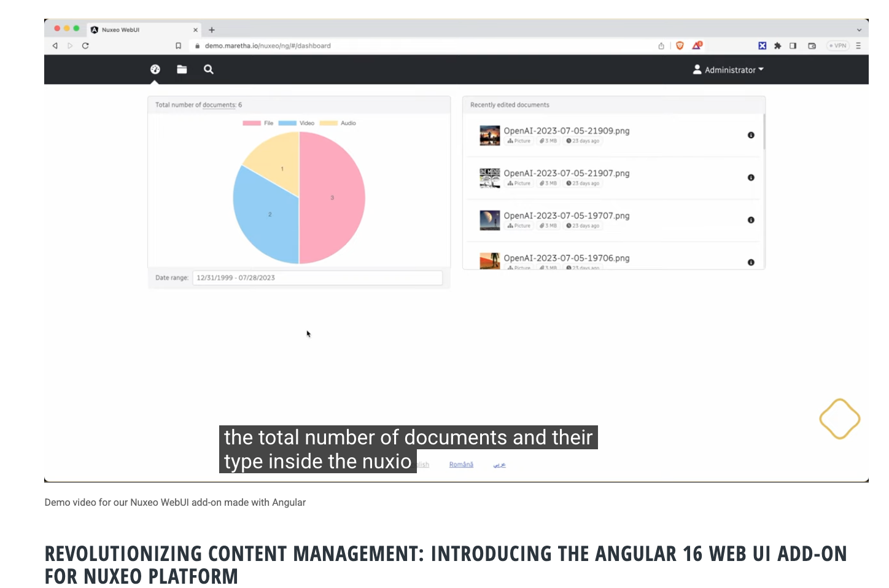This screenshot has width=889, height=588.
Task: Go forward in the browser
Action: click(70, 46)
